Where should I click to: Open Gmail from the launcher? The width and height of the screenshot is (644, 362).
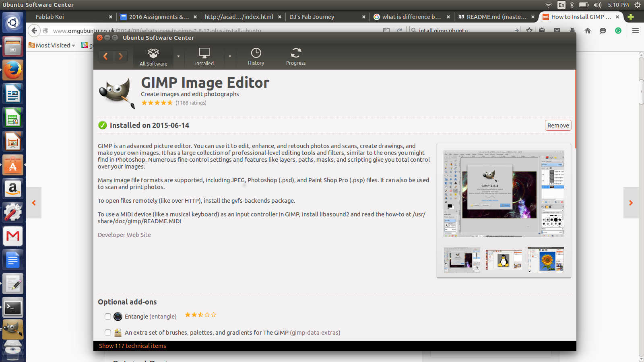(13, 236)
